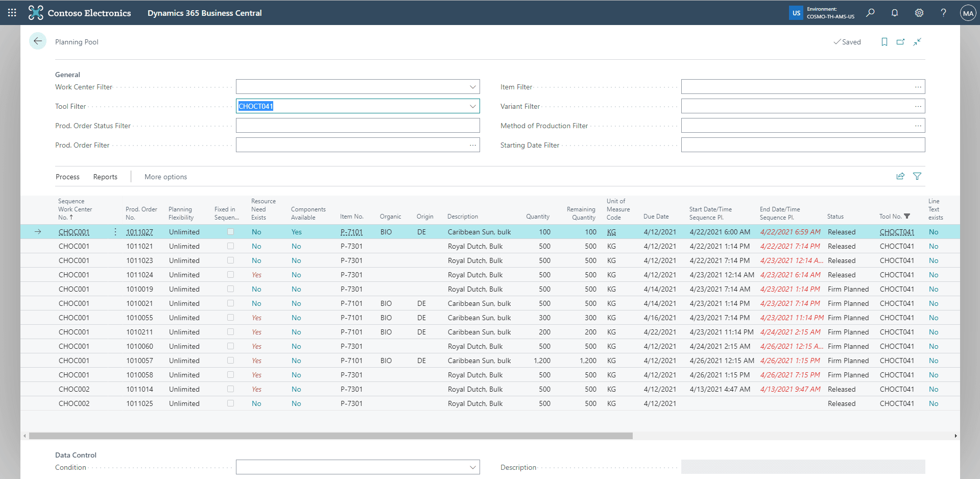This screenshot has height=479, width=980.
Task: Open Method of Production Filter ellipsis
Action: coord(918,126)
